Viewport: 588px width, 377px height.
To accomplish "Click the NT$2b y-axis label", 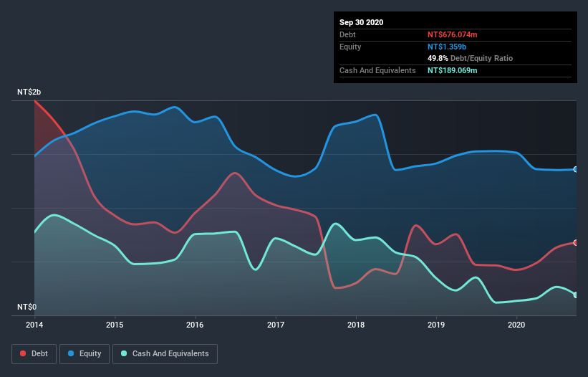I will (29, 92).
